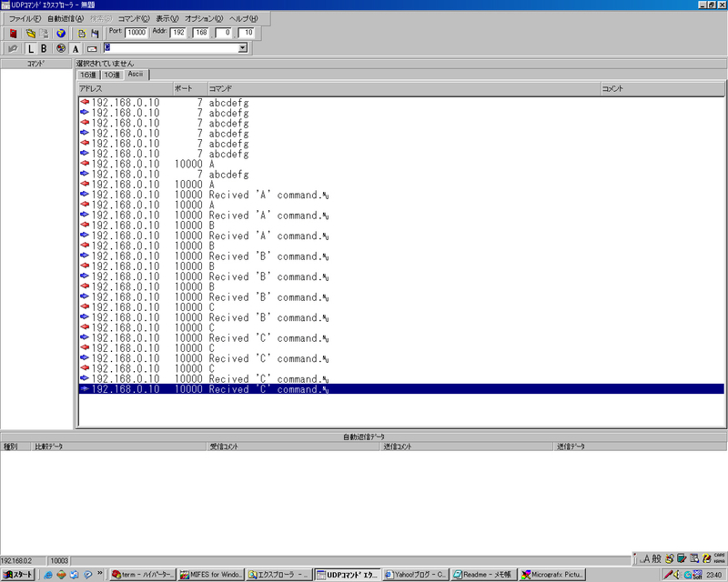The height and width of the screenshot is (582, 728).
Task: Click inside the command input combo field
Action: click(x=171, y=48)
